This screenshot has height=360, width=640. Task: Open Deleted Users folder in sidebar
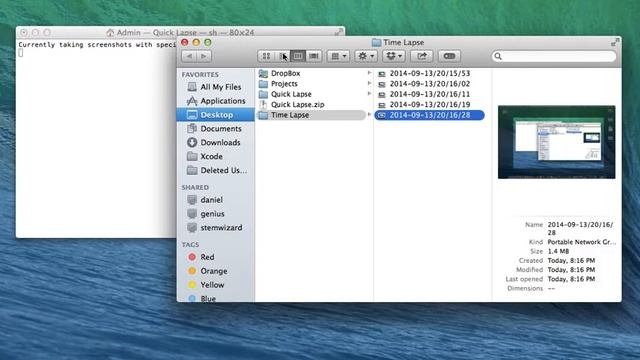(x=216, y=170)
